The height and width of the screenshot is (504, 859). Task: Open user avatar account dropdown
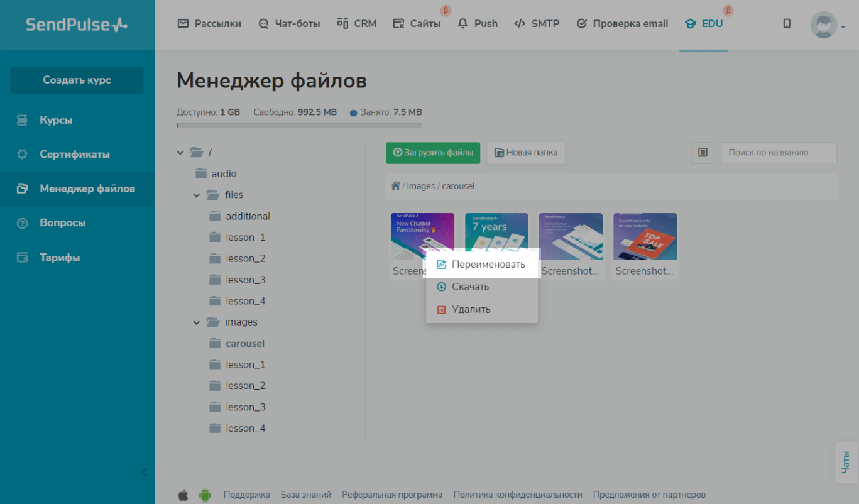pyautogui.click(x=827, y=25)
